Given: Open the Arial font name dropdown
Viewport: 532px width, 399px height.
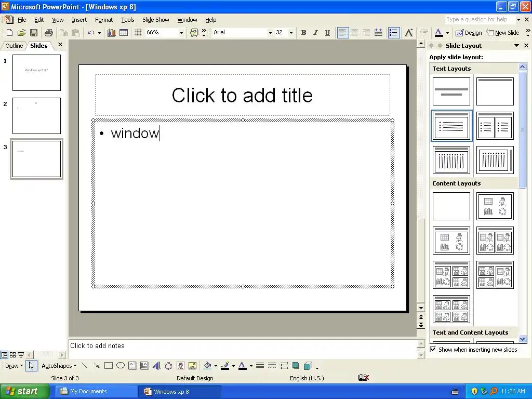Looking at the screenshot, I should 270,33.
